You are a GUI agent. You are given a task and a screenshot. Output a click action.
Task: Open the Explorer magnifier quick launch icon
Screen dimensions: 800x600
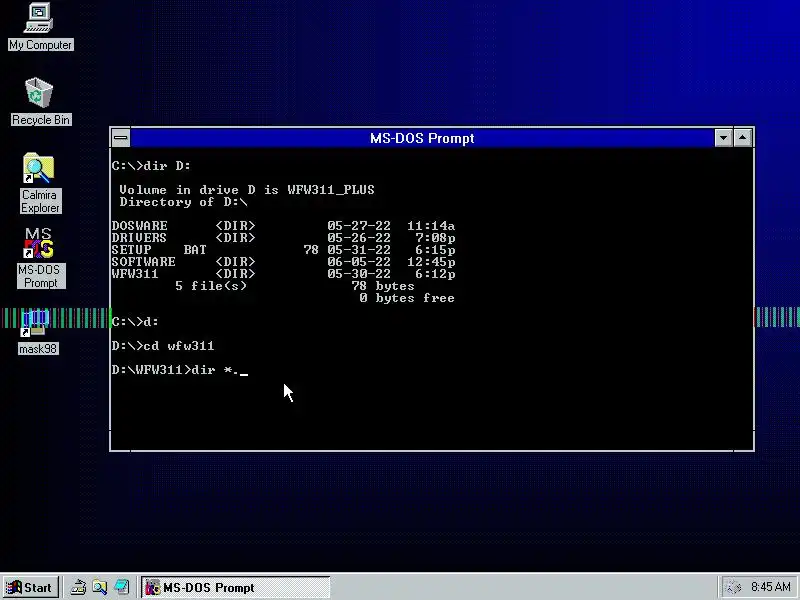99,587
